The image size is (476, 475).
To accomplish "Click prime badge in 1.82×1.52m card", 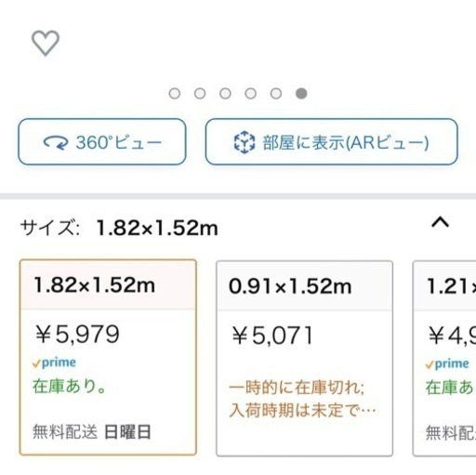I will pos(54,363).
